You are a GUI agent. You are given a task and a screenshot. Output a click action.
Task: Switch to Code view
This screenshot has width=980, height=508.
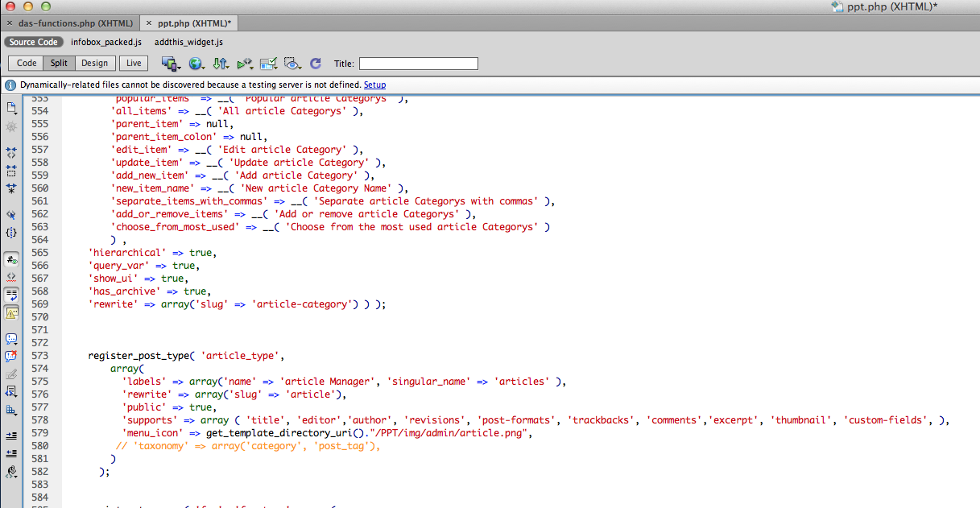pyautogui.click(x=27, y=64)
